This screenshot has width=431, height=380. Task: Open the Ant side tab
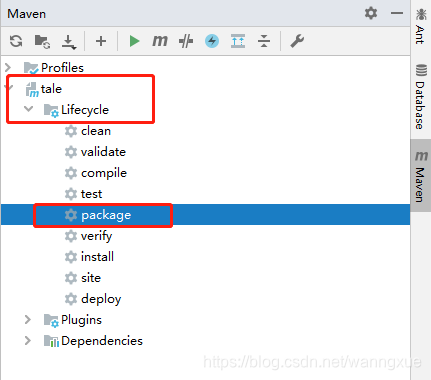coord(421,27)
